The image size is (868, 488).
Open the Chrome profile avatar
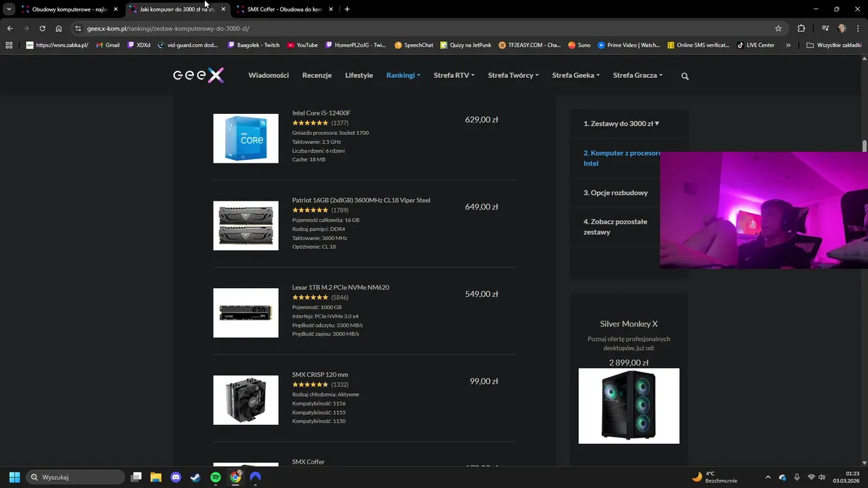842,28
